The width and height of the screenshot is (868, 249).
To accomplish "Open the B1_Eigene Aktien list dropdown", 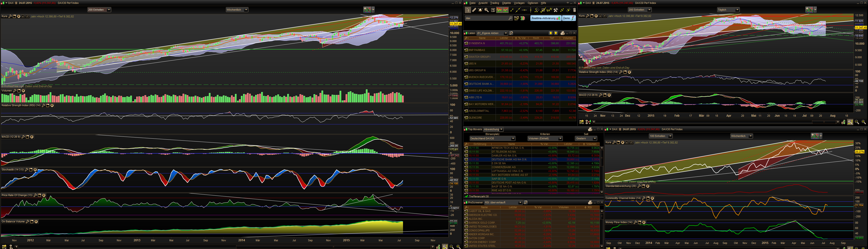I will tap(506, 33).
